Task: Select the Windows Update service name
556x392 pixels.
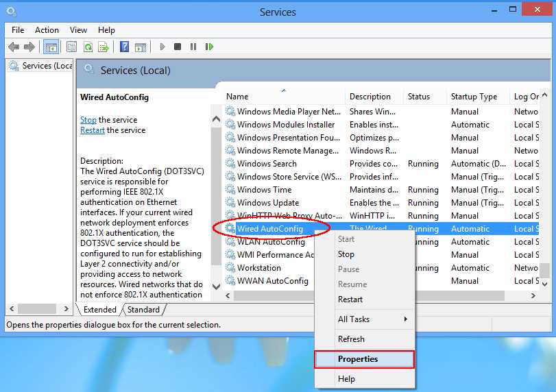Action: point(268,203)
